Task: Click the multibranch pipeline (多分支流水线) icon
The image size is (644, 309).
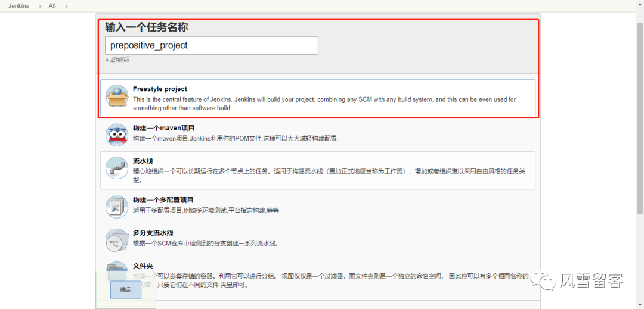Action: [x=117, y=240]
